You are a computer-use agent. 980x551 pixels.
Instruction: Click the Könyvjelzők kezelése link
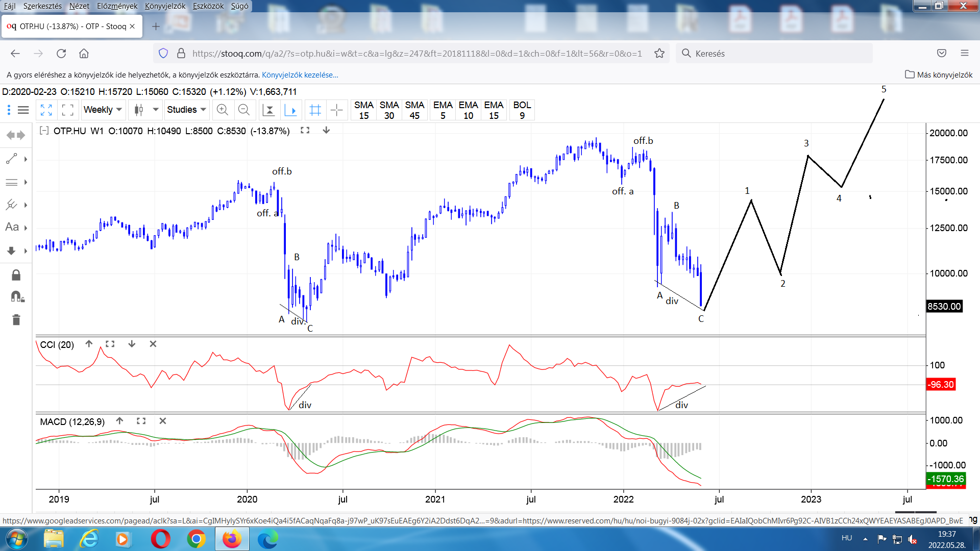[300, 75]
